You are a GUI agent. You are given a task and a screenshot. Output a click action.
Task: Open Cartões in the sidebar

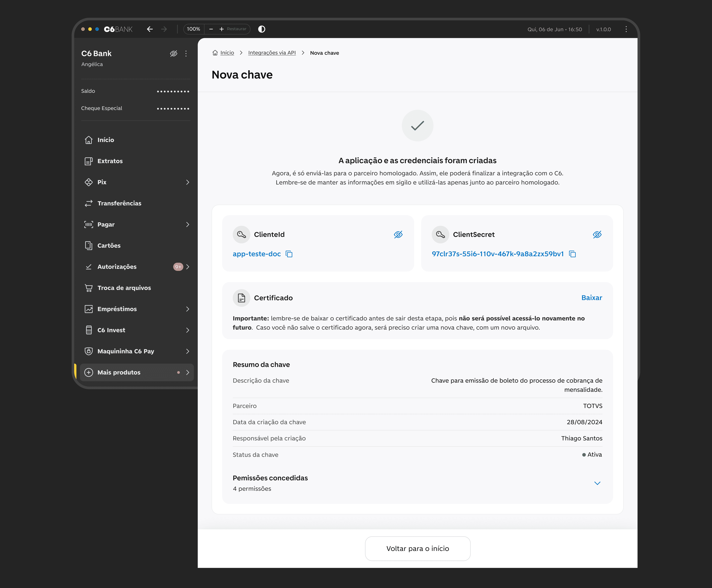(109, 246)
